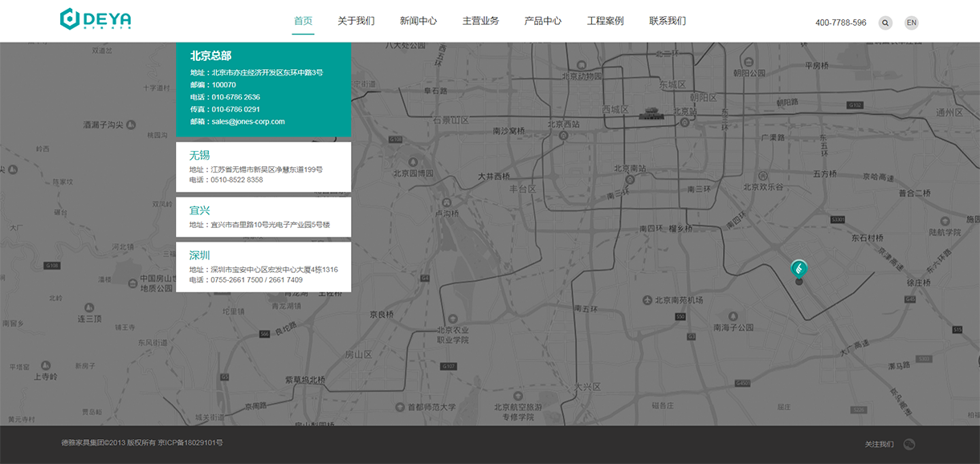Open 联系我们 menu item

(668, 21)
